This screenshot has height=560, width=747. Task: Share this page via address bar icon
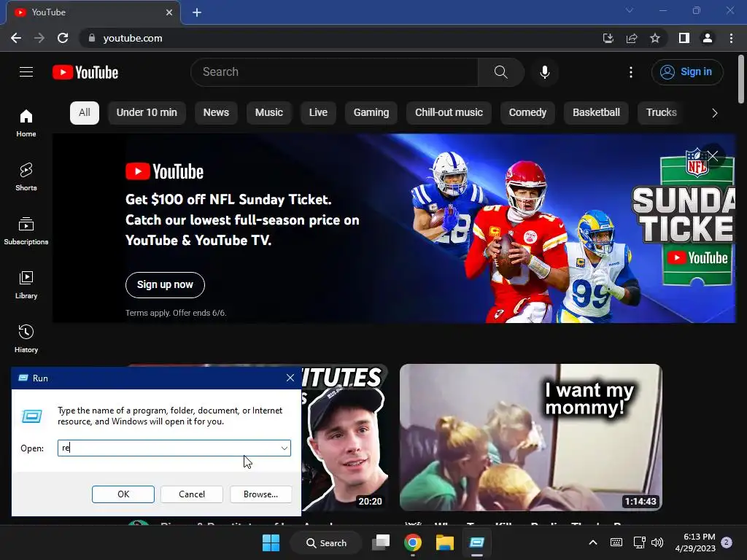point(632,38)
